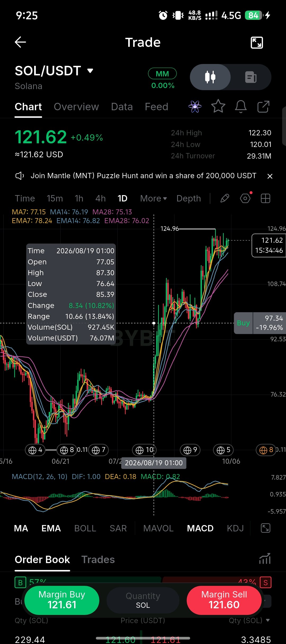Select the 1D interval
The height and width of the screenshot is (644, 286).
click(122, 199)
